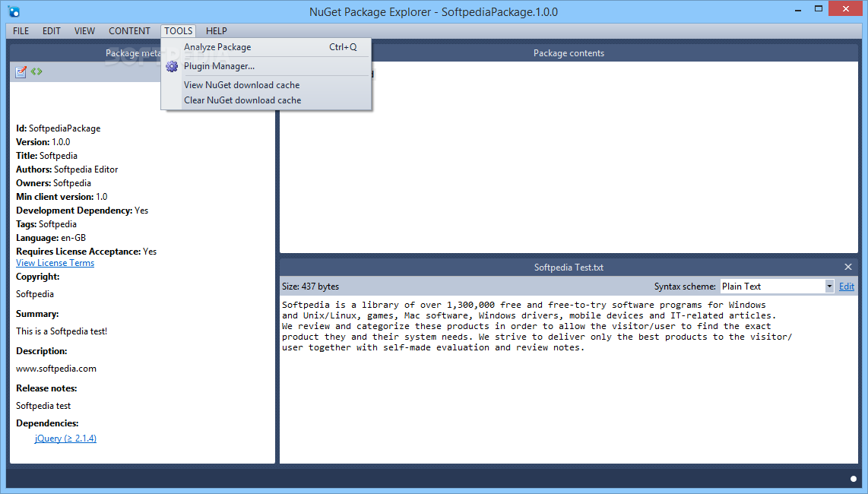Open the EDIT menu
868x494 pixels.
coord(52,31)
